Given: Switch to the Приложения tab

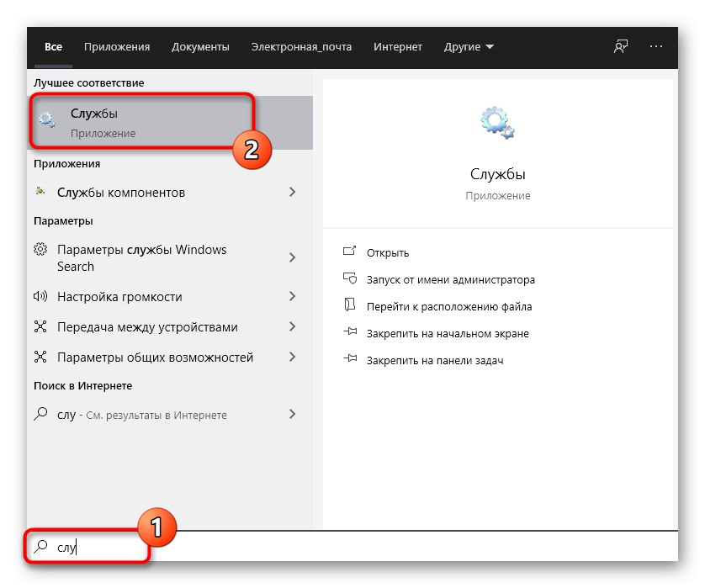Looking at the screenshot, I should pos(117,47).
